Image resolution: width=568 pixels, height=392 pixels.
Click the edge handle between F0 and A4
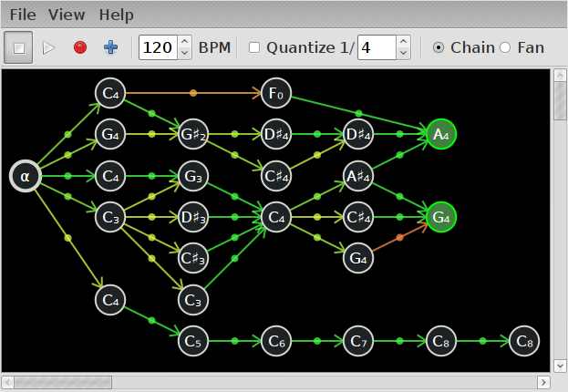coord(358,114)
